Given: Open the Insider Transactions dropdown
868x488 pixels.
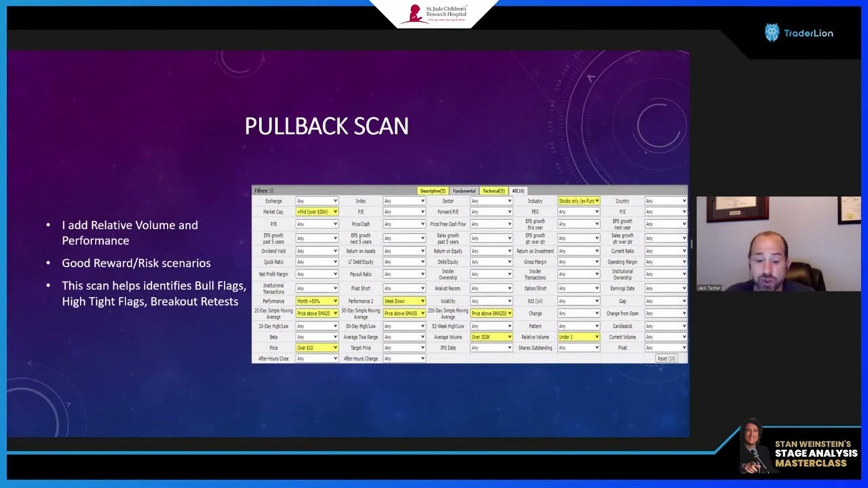Looking at the screenshot, I should pos(579,274).
